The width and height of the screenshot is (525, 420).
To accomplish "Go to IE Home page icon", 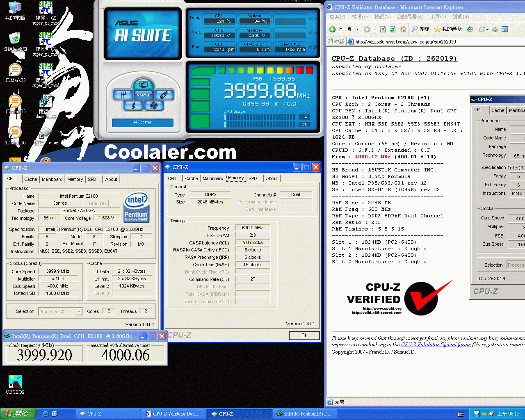I will pos(403,29).
